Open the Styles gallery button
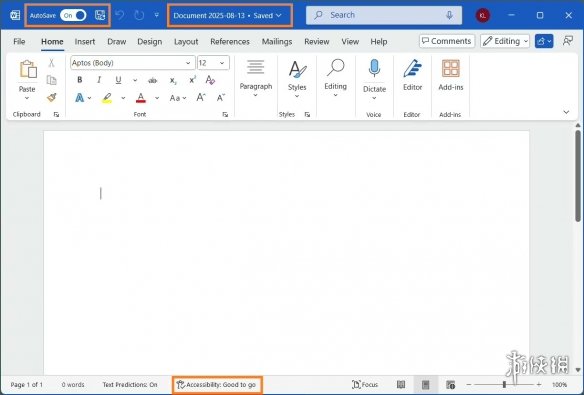584x395 pixels. 297,79
